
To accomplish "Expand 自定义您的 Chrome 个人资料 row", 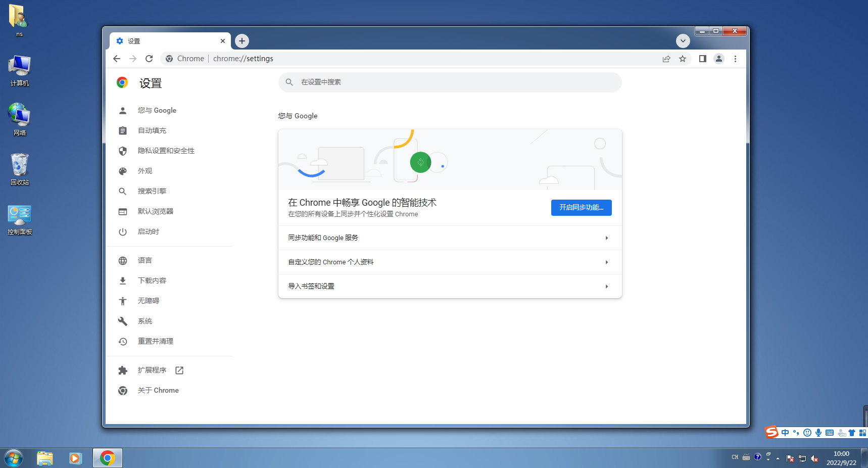I will [x=450, y=262].
